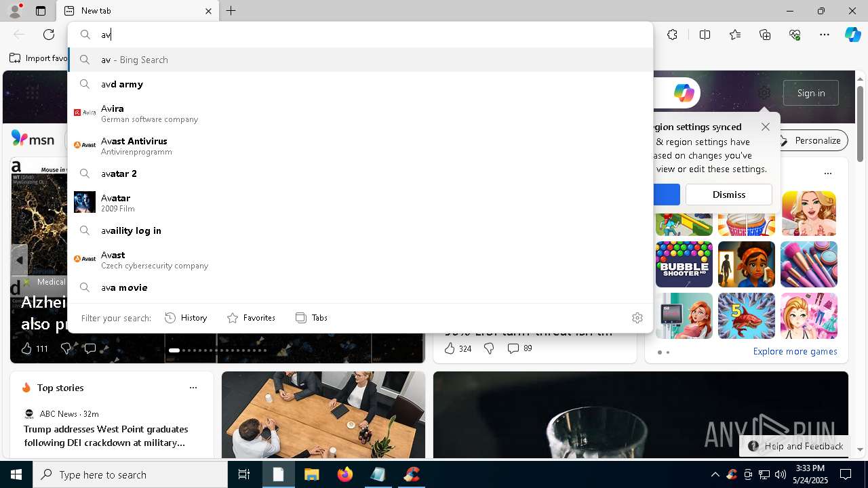Image resolution: width=868 pixels, height=488 pixels.
Task: Open Settings and more ellipsis menu
Action: click(825, 35)
